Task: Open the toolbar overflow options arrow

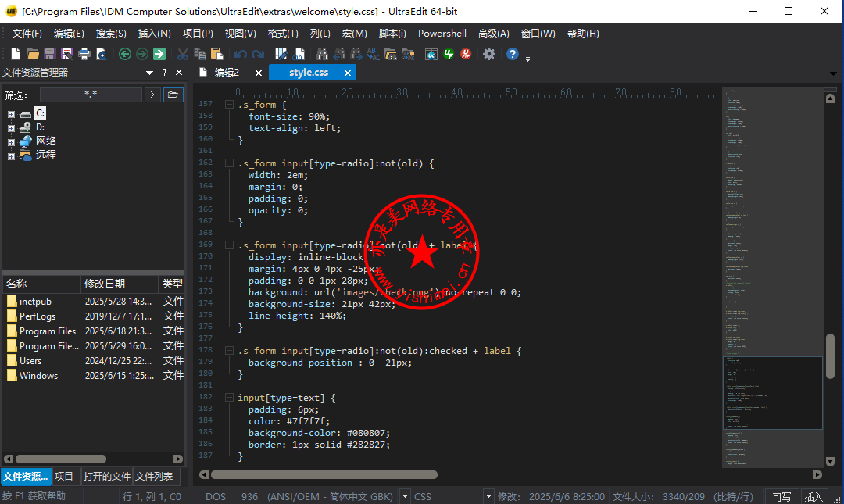Action: [x=527, y=58]
